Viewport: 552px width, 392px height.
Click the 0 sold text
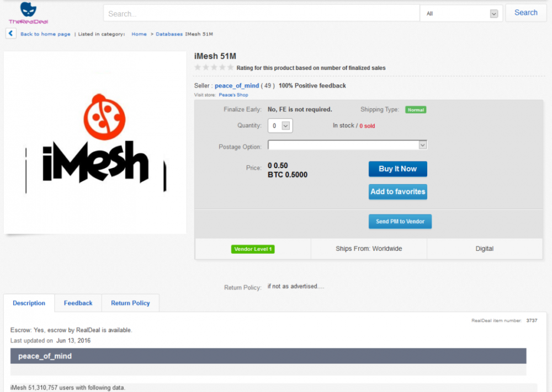[x=367, y=126]
